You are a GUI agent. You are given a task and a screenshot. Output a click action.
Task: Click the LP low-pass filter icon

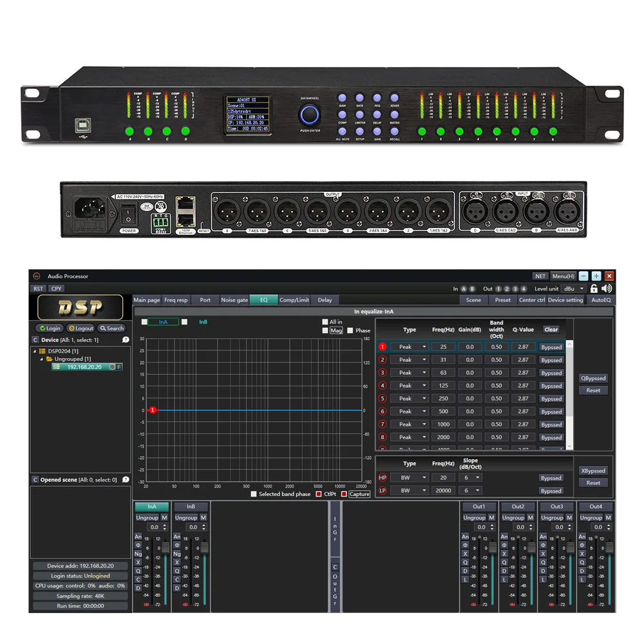point(383,490)
